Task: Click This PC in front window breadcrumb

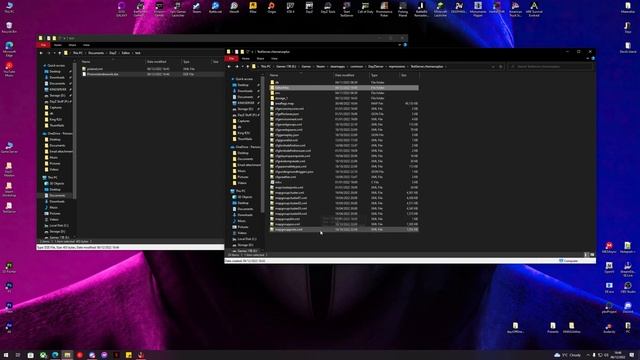Action: click(265, 67)
